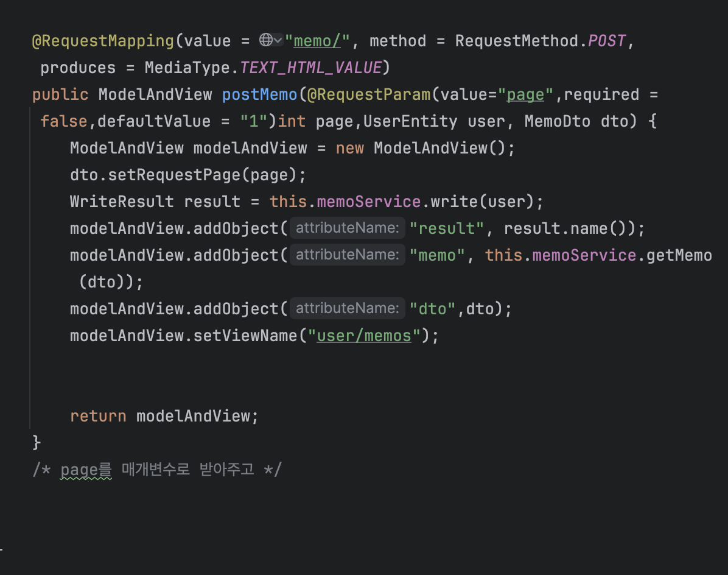Screen dimensions: 728x575
Task: Click the "page" request parameter string
Action: [525, 95]
